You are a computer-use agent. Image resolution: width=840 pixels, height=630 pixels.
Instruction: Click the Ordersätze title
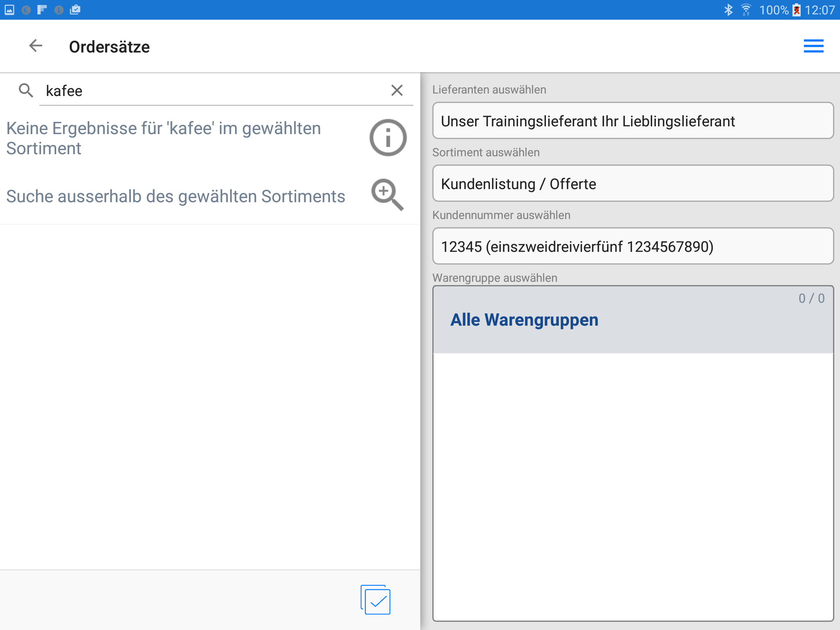point(109,47)
